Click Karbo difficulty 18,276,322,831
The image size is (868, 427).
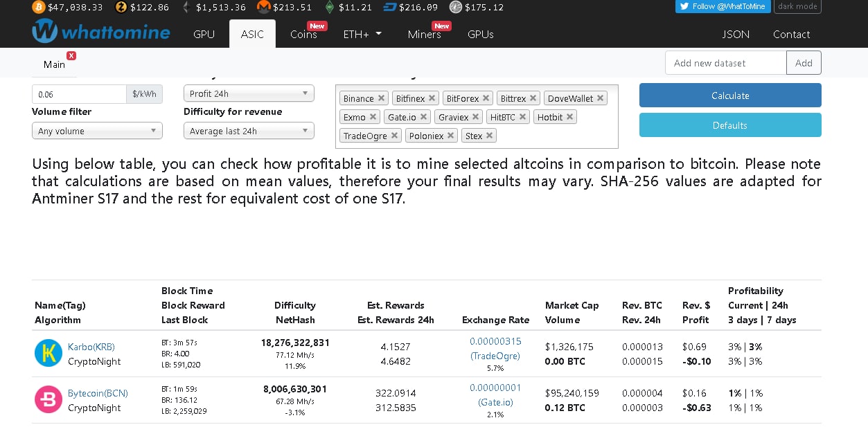coord(295,343)
